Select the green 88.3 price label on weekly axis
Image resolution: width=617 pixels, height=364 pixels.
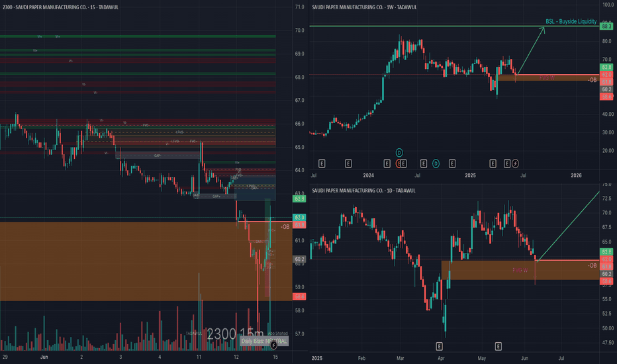click(606, 26)
